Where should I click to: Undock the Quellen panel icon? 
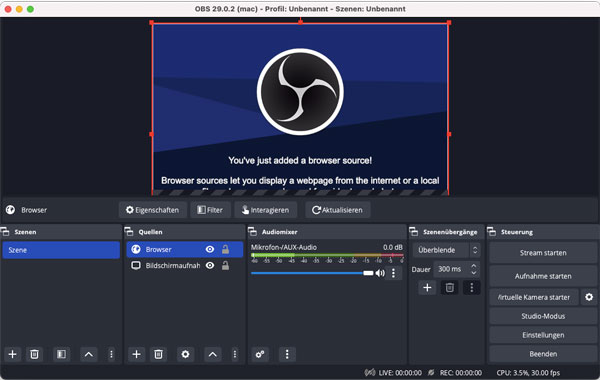point(129,232)
